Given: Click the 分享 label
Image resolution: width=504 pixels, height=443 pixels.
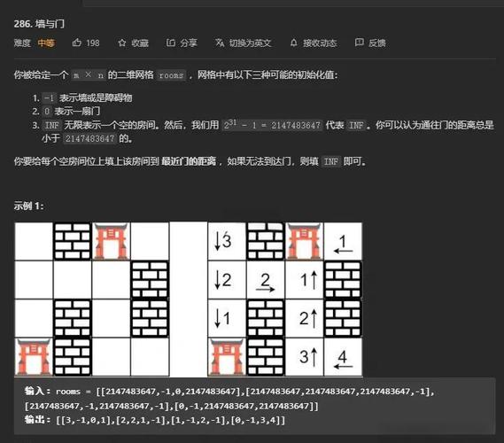Looking at the screenshot, I should [x=189, y=43].
